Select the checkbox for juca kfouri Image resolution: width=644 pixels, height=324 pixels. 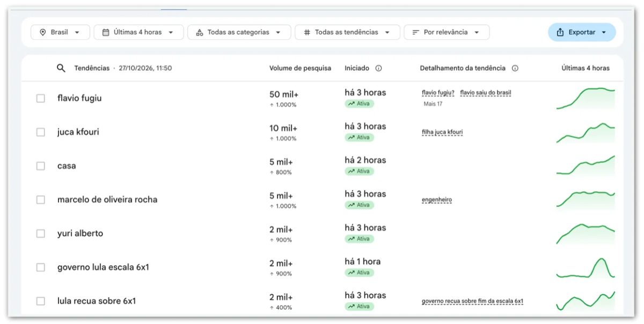click(x=41, y=132)
